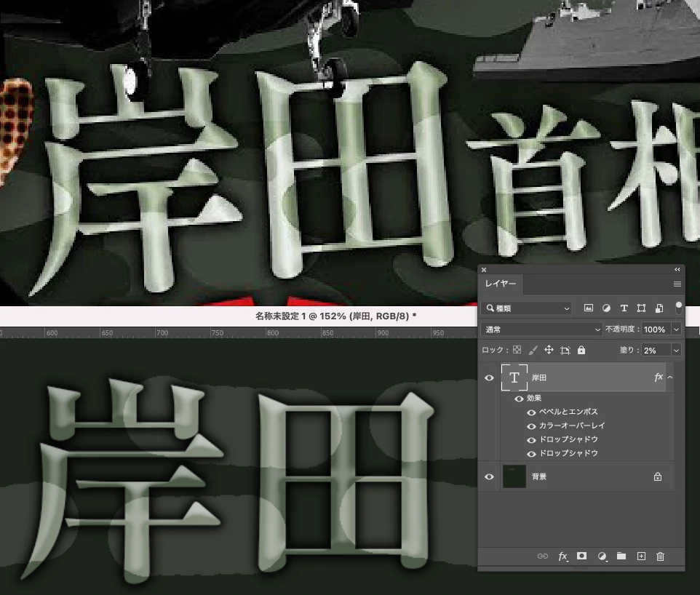The height and width of the screenshot is (595, 700).
Task: Hide the カラーオーバーレイ effect
Action: [x=531, y=426]
